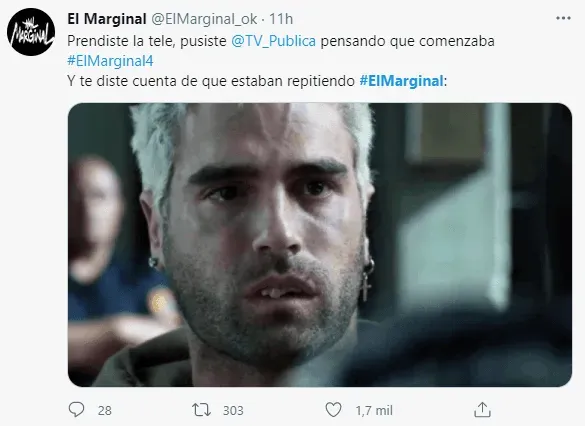Click the @TV_Publica mention link
Image resolution: width=585 pixels, height=426 pixels.
point(273,41)
